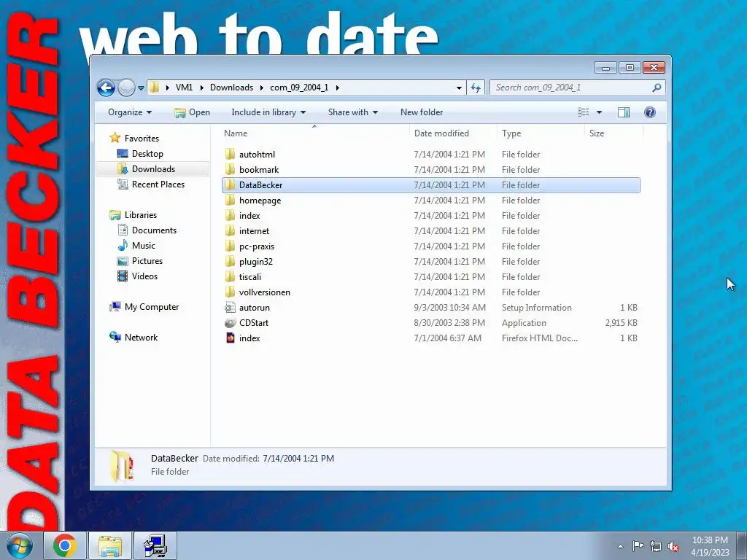Image resolution: width=747 pixels, height=560 pixels.
Task: Sort by the Size column header
Action: (614, 133)
